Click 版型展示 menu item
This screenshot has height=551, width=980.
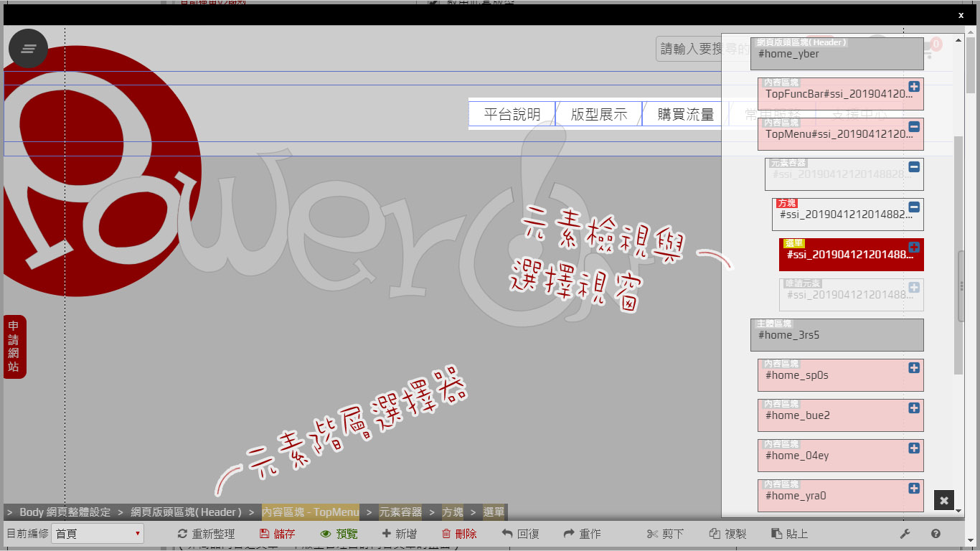[x=599, y=114]
